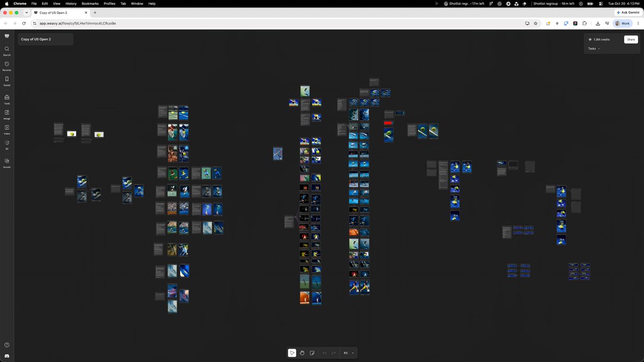Open the Chrome tab search dropdown arrow
Viewport: 644px width, 362px height.
click(26, 12)
